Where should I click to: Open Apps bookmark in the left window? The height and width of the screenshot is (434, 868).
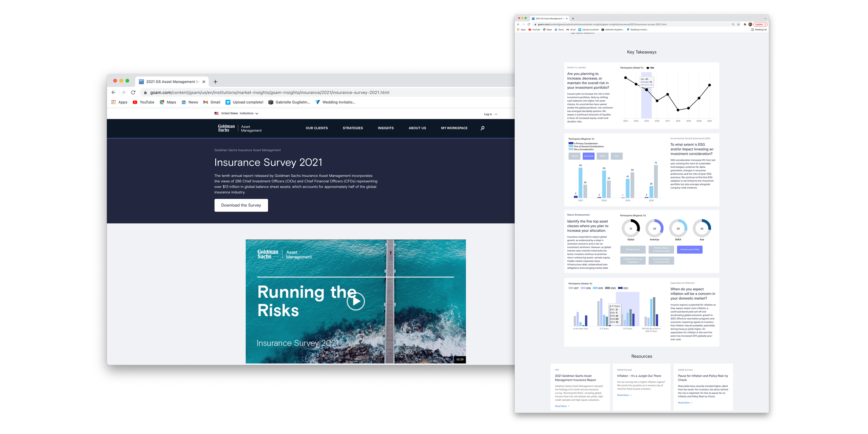119,102
